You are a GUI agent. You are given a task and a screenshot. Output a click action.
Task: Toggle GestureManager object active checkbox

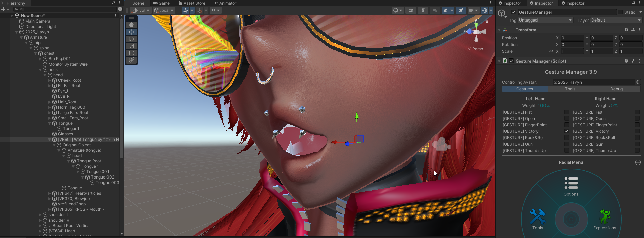tap(513, 12)
